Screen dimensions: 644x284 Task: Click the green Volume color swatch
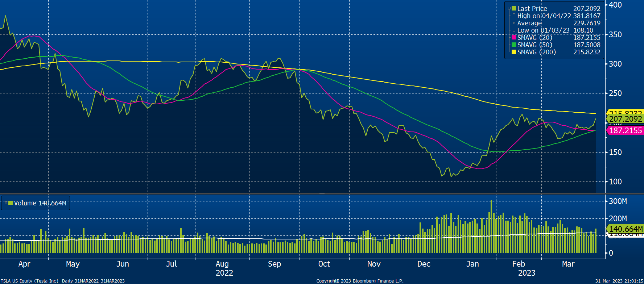pos(11,203)
